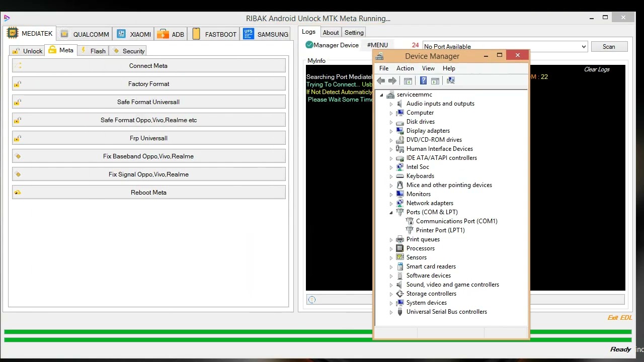Switch to the Unlock sub-tab
This screenshot has height=362, width=644.
[x=28, y=51]
